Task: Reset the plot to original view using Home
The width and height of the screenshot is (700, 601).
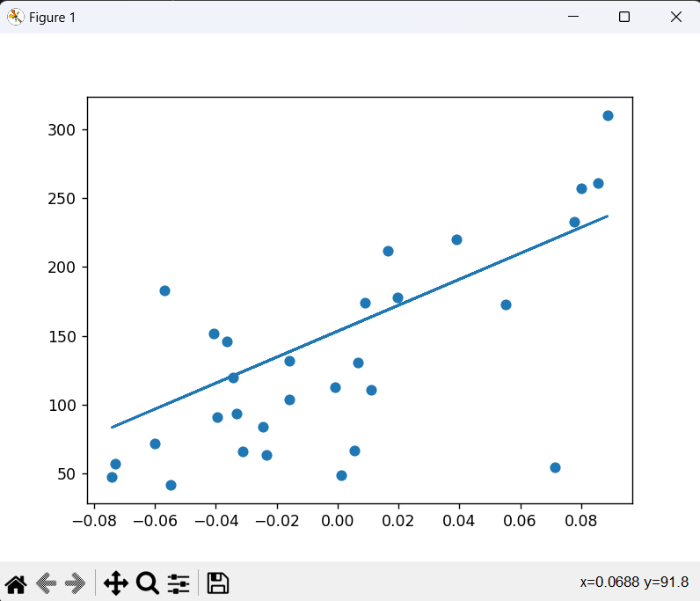Action: pos(16,583)
